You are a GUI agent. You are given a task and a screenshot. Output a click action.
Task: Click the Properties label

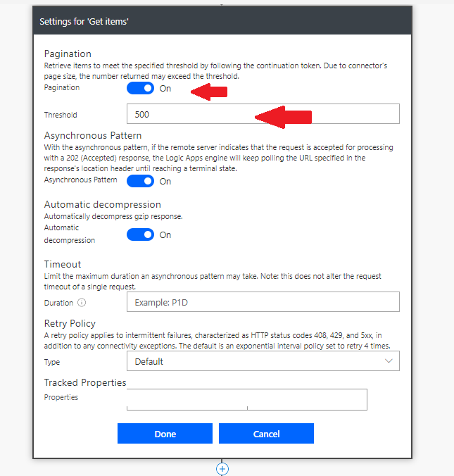click(61, 397)
